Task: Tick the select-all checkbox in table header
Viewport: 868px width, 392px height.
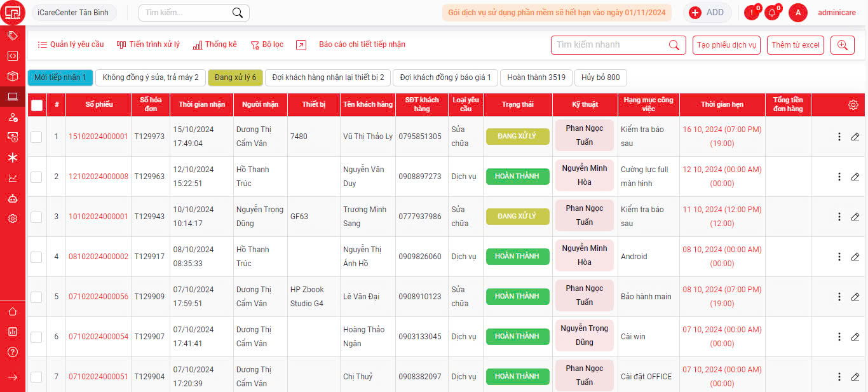Action: point(37,105)
